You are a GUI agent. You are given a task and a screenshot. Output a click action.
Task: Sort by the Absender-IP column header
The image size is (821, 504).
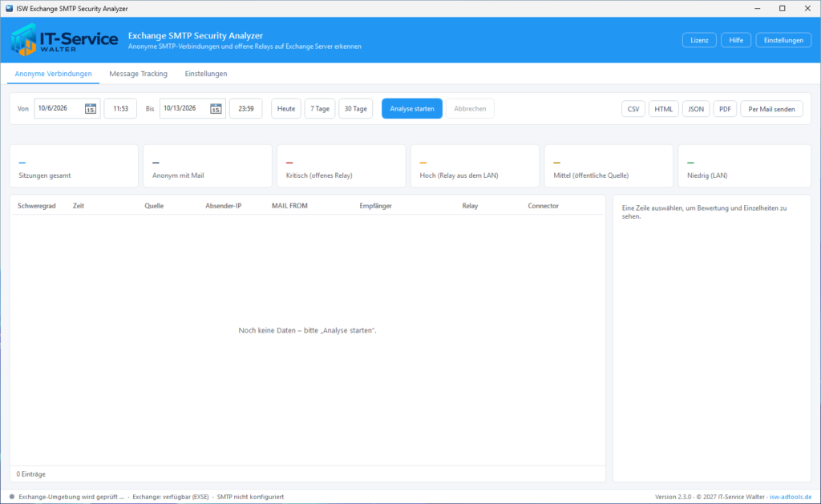click(223, 206)
